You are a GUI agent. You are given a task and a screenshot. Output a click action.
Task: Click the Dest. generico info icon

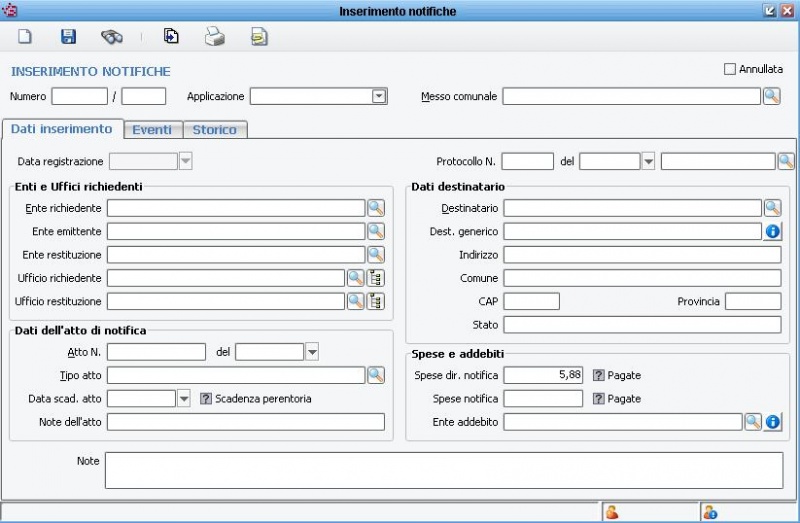(x=772, y=231)
